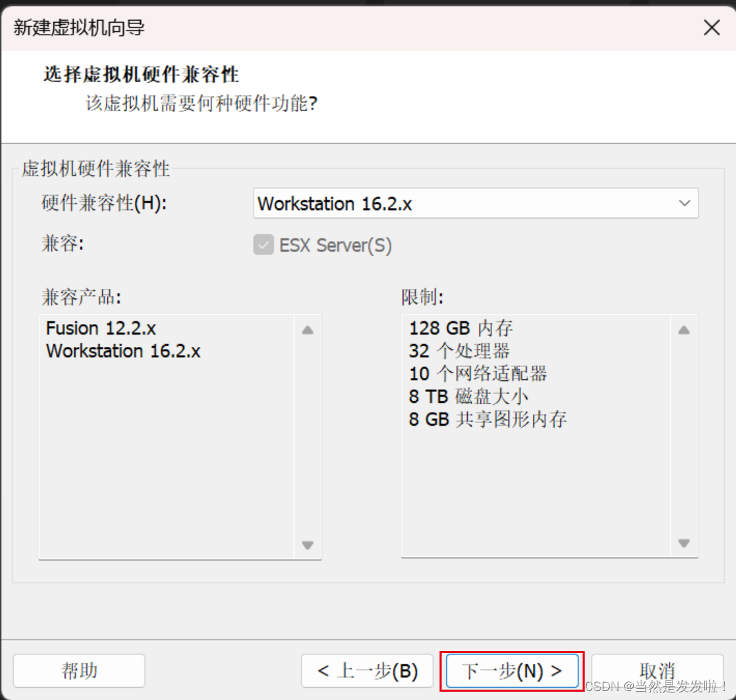The image size is (736, 700).
Task: Click the 帮助 help button
Action: click(x=79, y=670)
